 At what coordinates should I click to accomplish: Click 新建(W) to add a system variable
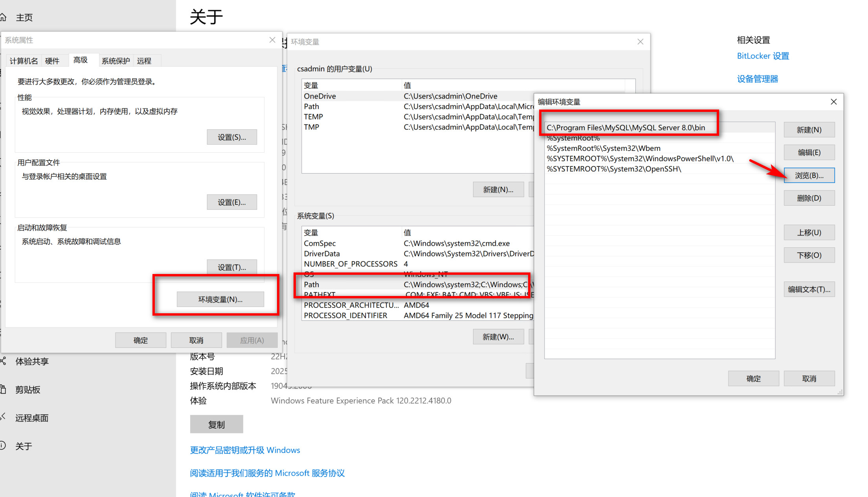498,336
